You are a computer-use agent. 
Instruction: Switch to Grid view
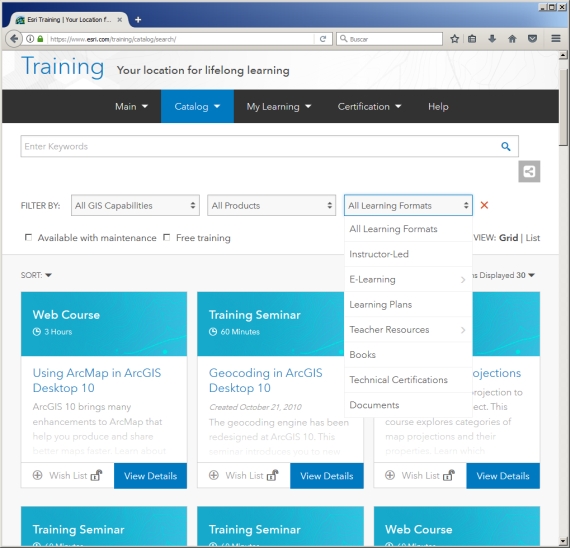tap(508, 238)
